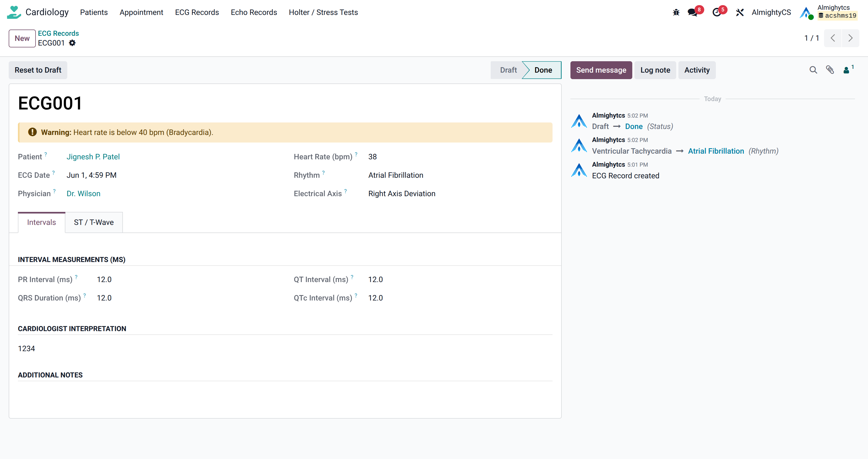Open the ECG Records menu
Screen dimensions: 868x459
[197, 12]
